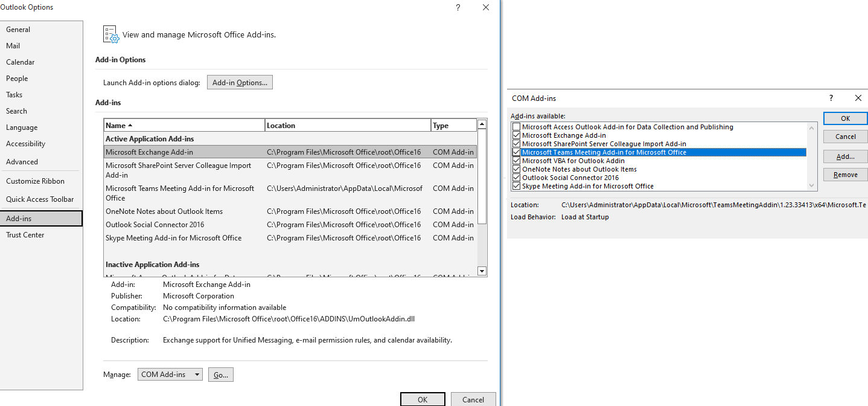Click the UmOutlookAddin.dll location path

click(289, 319)
